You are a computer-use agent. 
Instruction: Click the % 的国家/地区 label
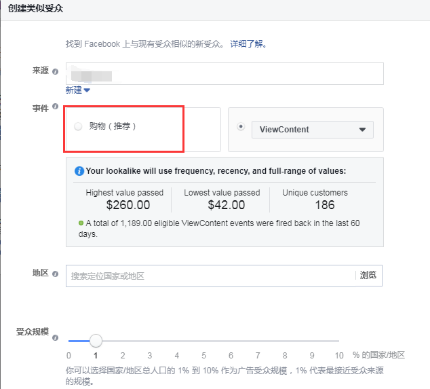point(379,355)
